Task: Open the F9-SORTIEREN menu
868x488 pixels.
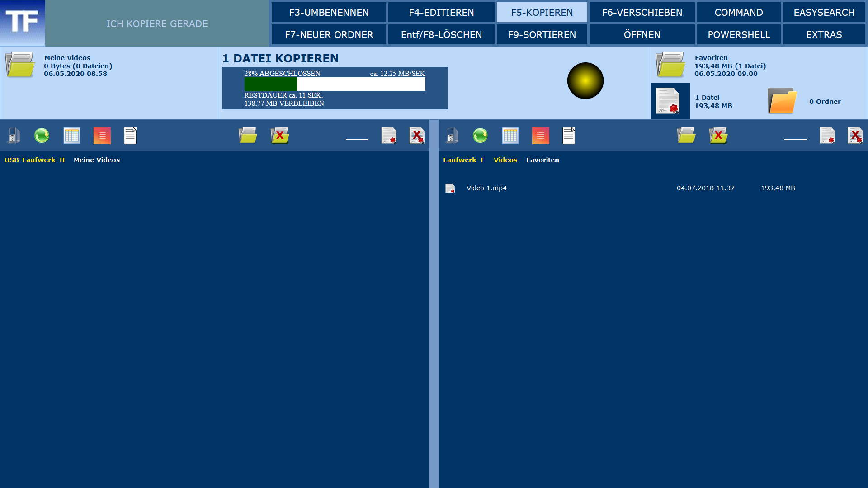Action: (542, 35)
